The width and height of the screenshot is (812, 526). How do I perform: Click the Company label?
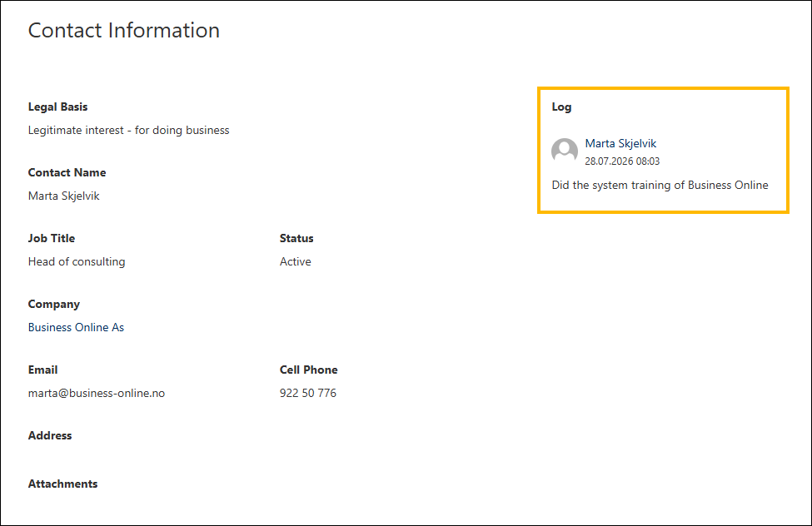[54, 304]
